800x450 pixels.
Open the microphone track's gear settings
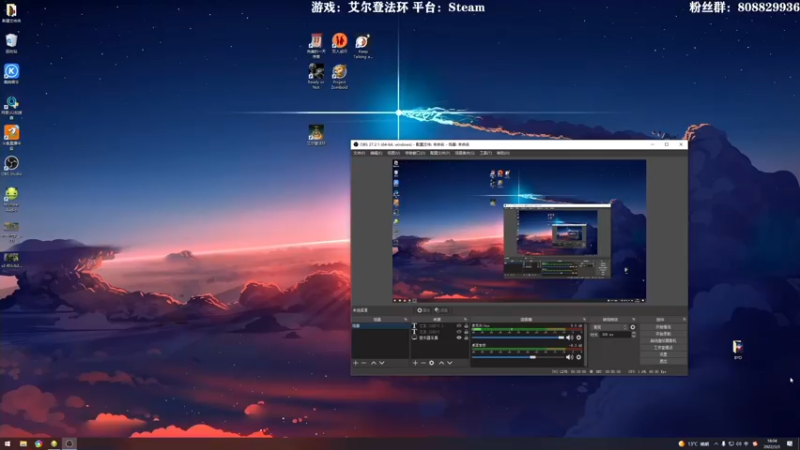pyautogui.click(x=579, y=337)
